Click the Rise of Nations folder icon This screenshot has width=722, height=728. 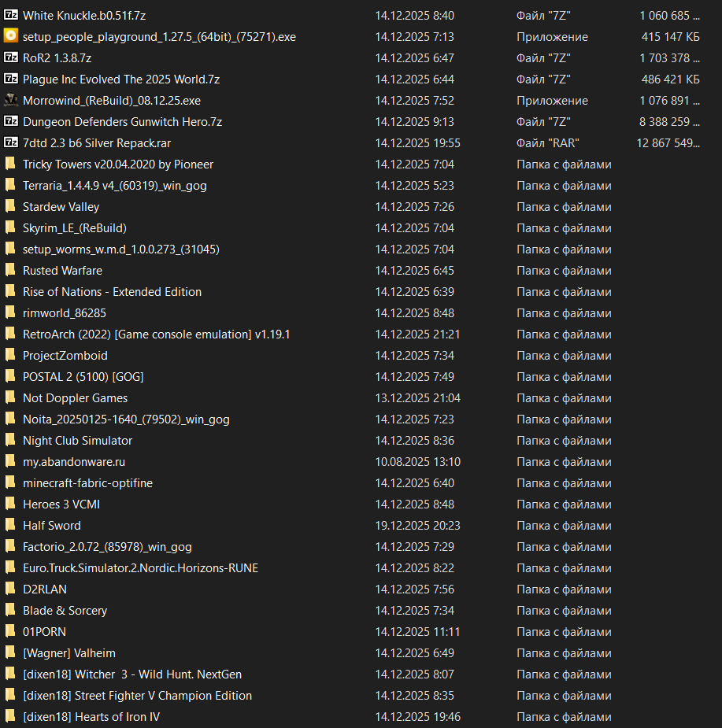pyautogui.click(x=10, y=291)
